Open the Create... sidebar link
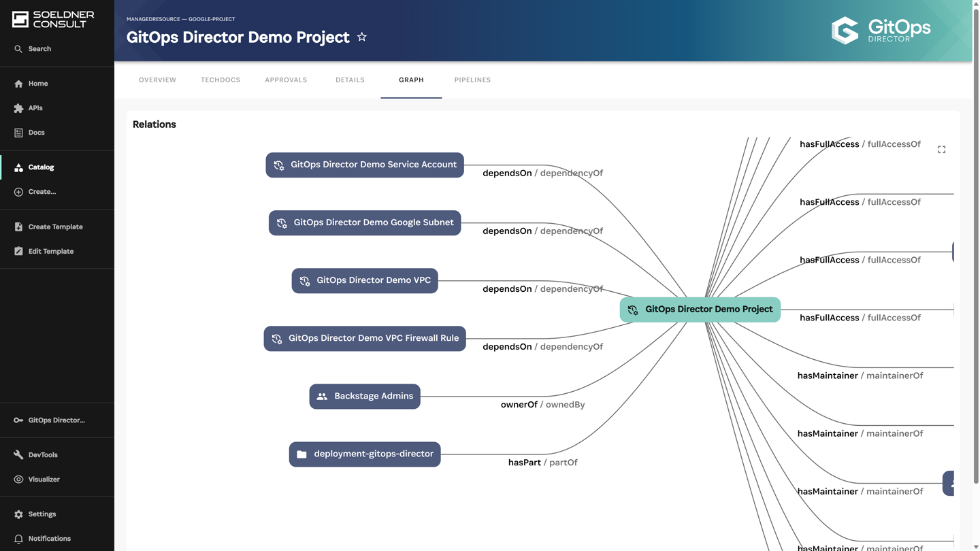The image size is (980, 551). (x=57, y=192)
